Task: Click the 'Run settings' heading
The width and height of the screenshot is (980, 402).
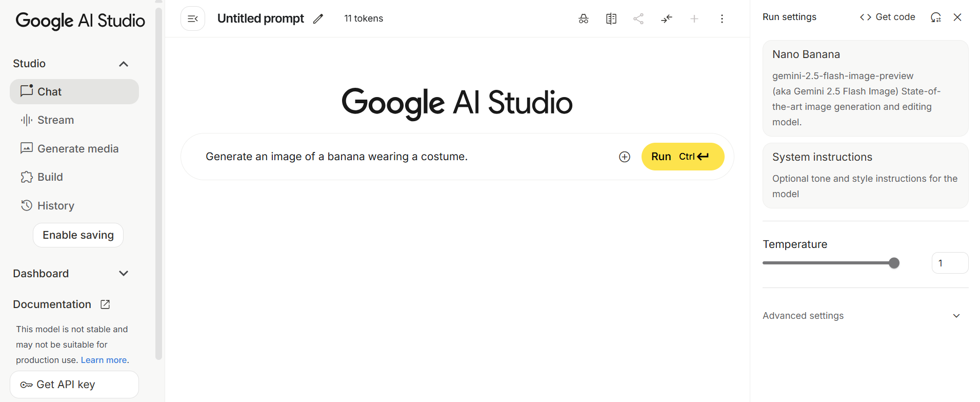Action: [789, 17]
